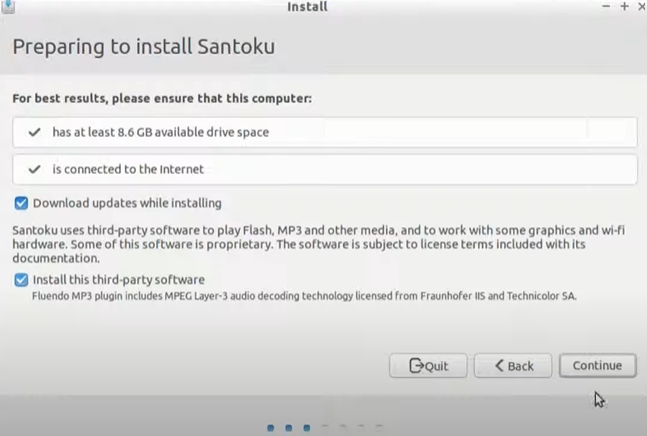Viewport: 647px width, 436px height.
Task: Click the 'Preparing to install Santoku' heading
Action: 143,47
